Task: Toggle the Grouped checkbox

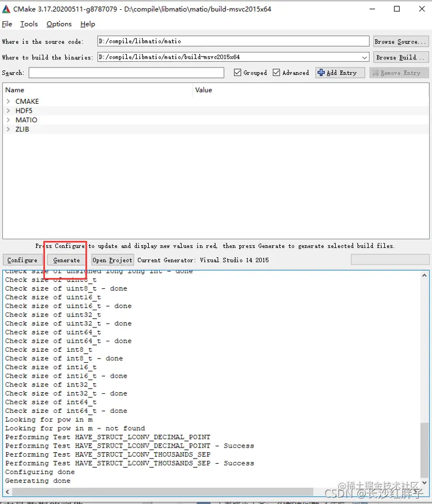Action: click(238, 73)
